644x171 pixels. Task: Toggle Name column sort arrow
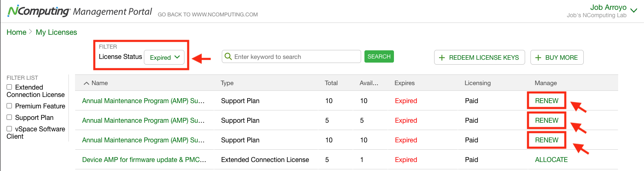(86, 83)
